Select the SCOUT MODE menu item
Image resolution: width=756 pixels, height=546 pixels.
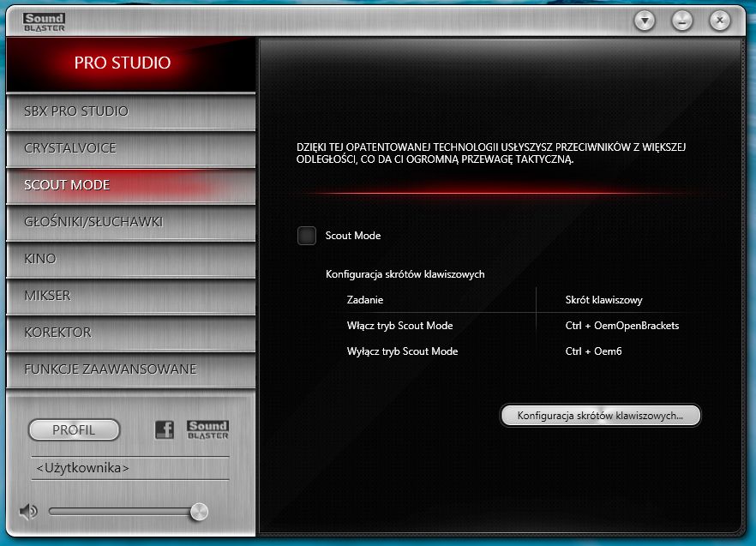130,185
